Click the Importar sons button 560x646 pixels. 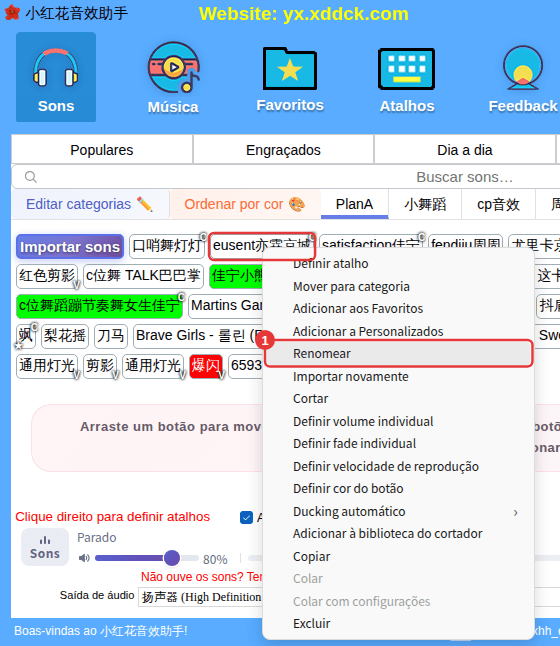pos(70,247)
